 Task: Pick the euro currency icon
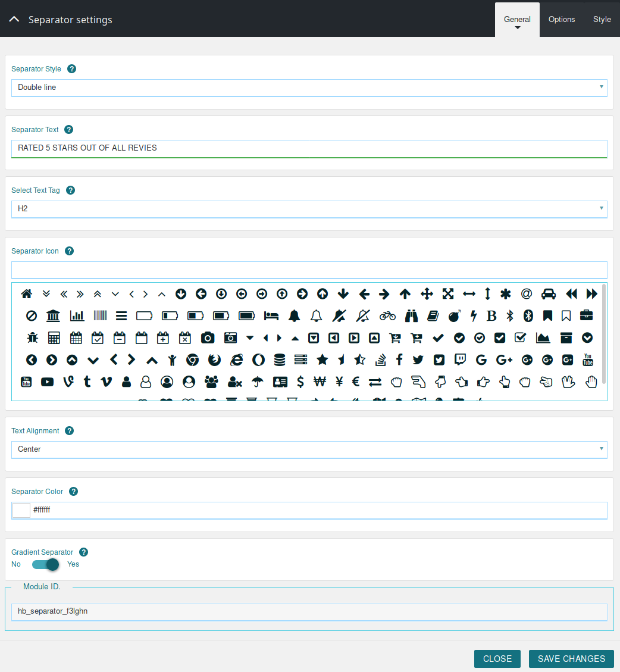tap(355, 382)
